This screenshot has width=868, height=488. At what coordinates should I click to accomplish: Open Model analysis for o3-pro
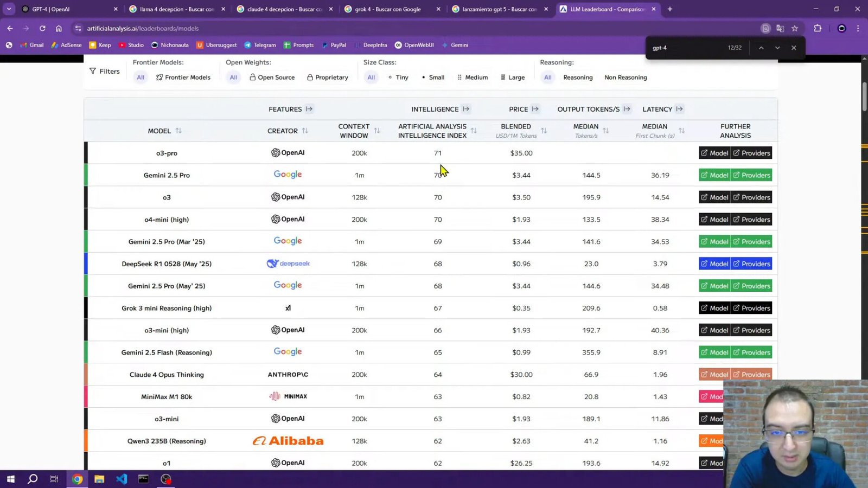point(714,153)
